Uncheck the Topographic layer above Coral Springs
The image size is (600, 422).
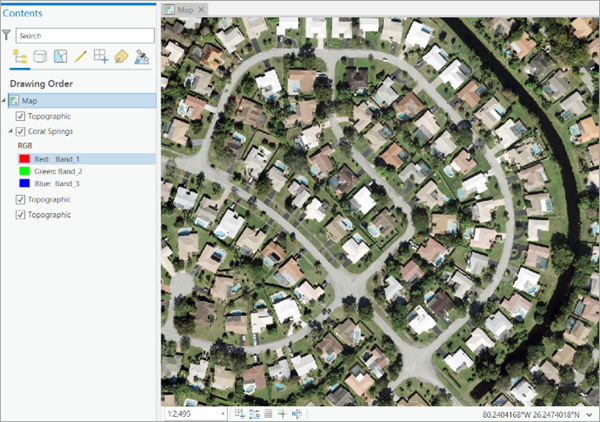[22, 116]
